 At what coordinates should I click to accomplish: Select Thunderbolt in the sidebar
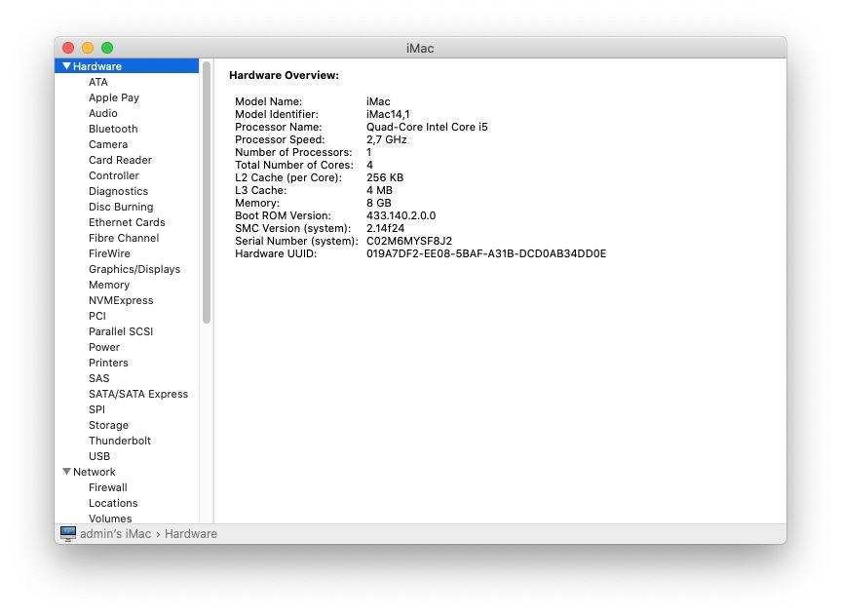click(120, 441)
